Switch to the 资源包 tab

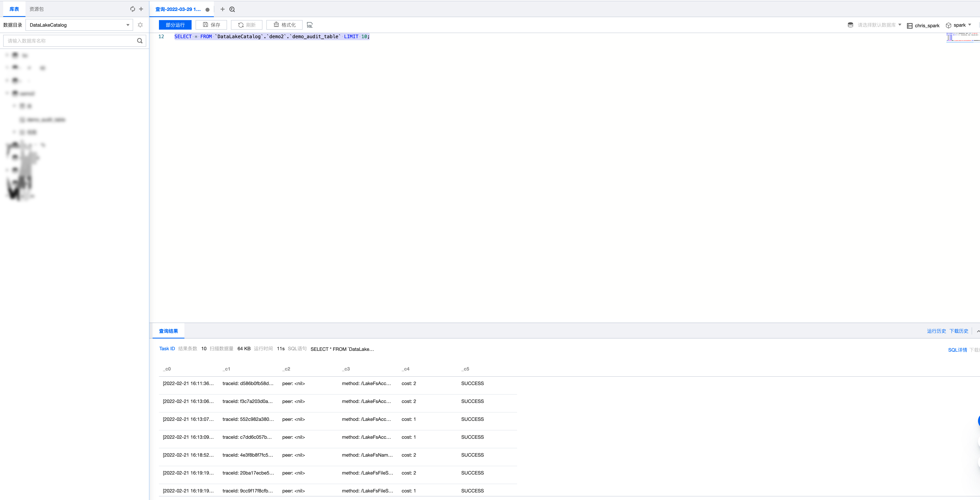(x=37, y=9)
